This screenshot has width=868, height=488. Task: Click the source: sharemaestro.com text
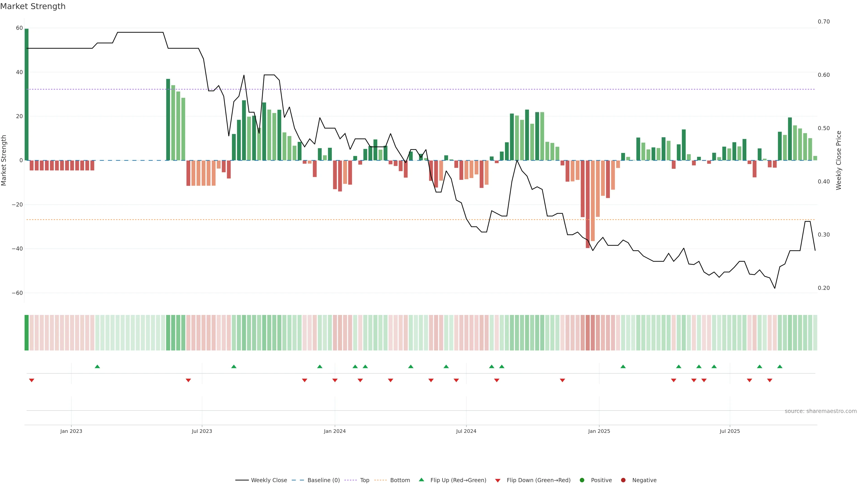point(821,411)
